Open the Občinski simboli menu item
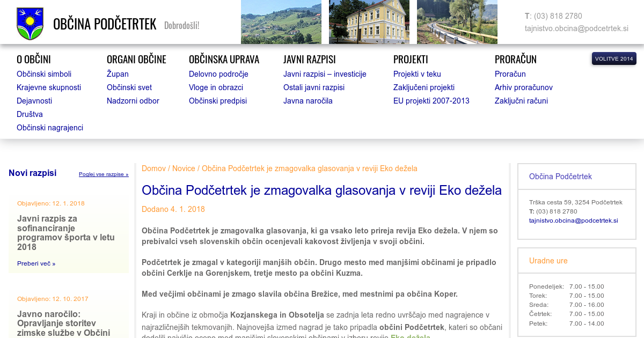The image size is (644, 338). coord(44,74)
